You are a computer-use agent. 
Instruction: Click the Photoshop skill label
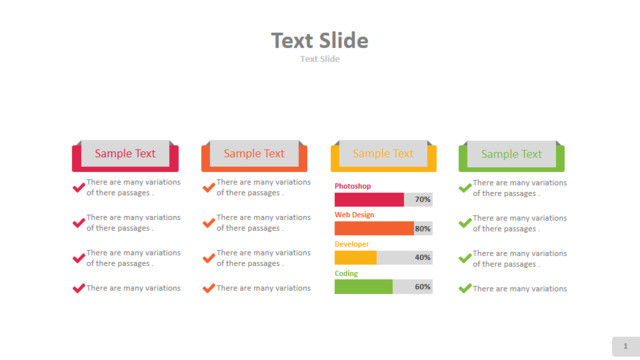(x=353, y=186)
